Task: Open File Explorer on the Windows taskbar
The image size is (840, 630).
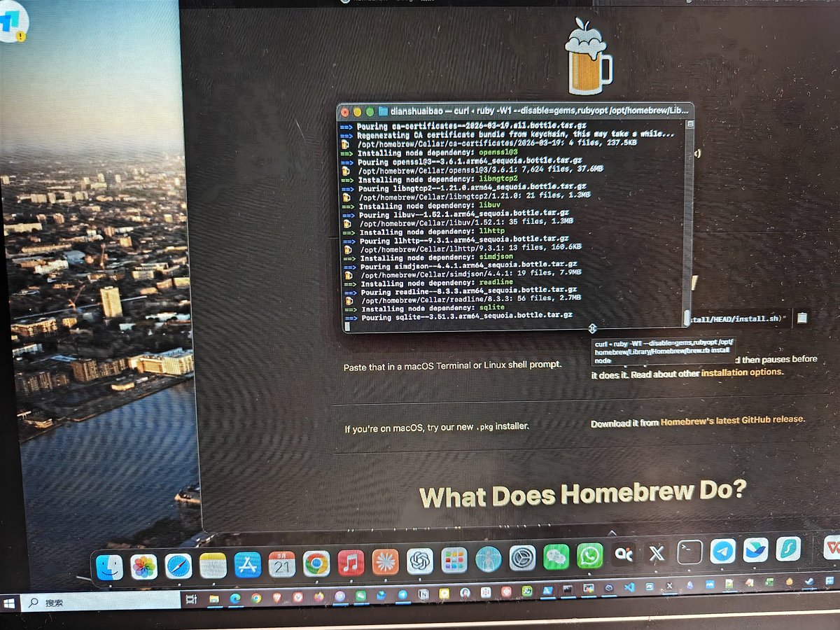Action: pos(214,599)
